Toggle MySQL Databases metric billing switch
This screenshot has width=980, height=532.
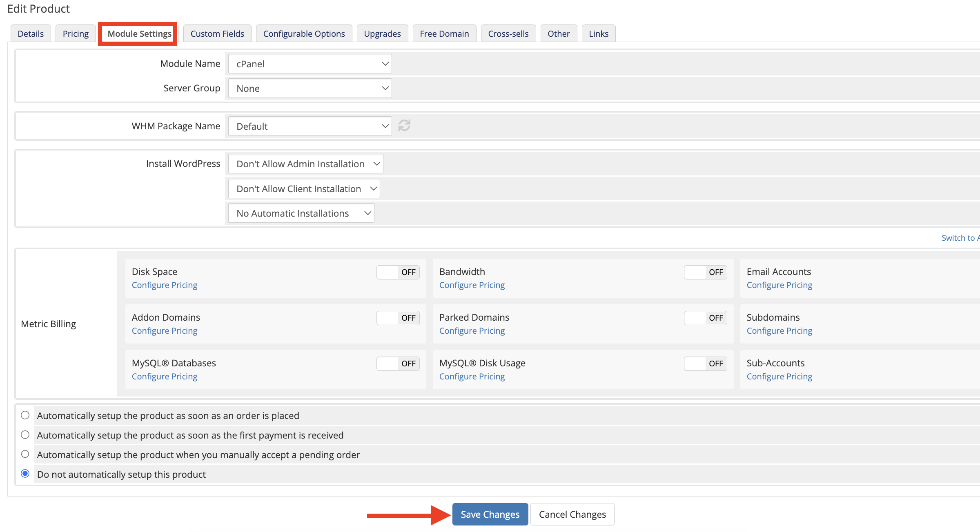click(398, 364)
